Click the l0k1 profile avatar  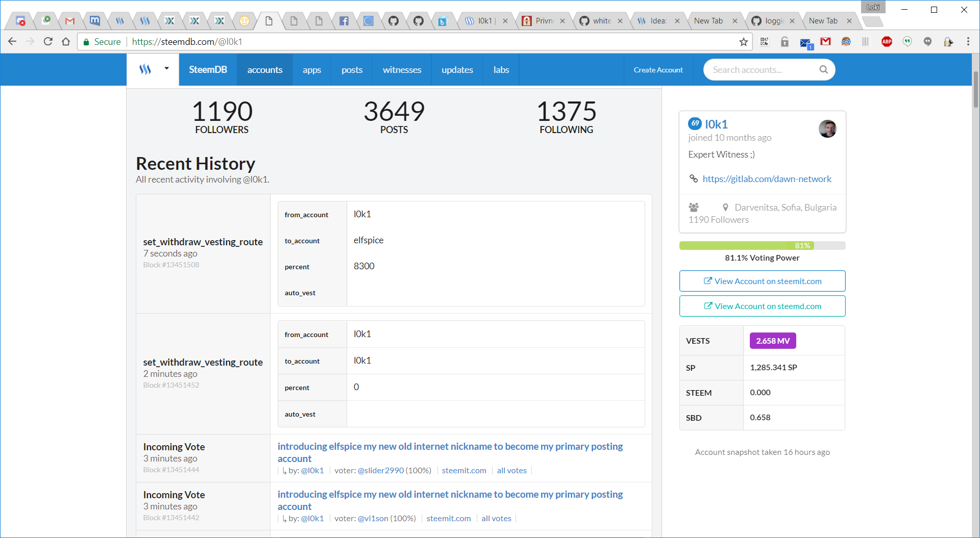point(827,129)
